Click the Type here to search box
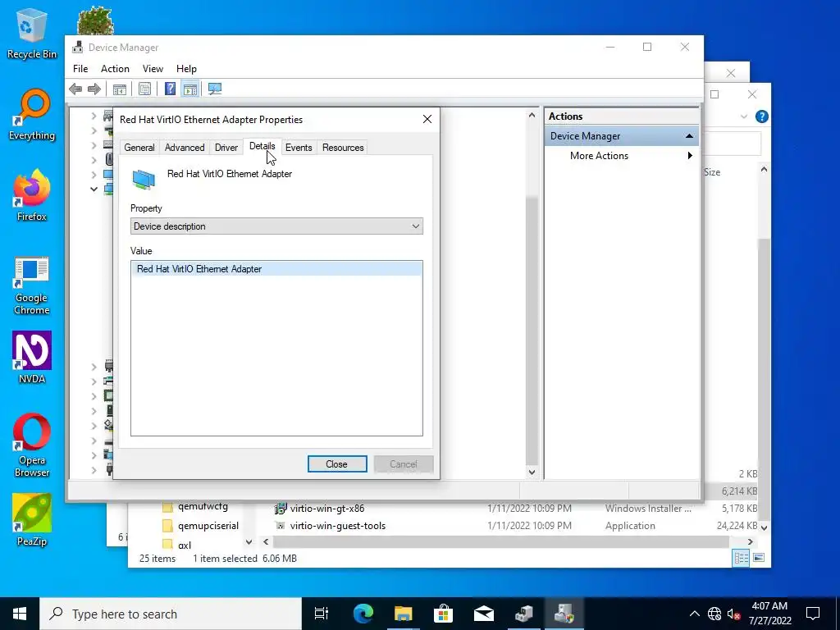Image resolution: width=840 pixels, height=630 pixels. point(171,614)
